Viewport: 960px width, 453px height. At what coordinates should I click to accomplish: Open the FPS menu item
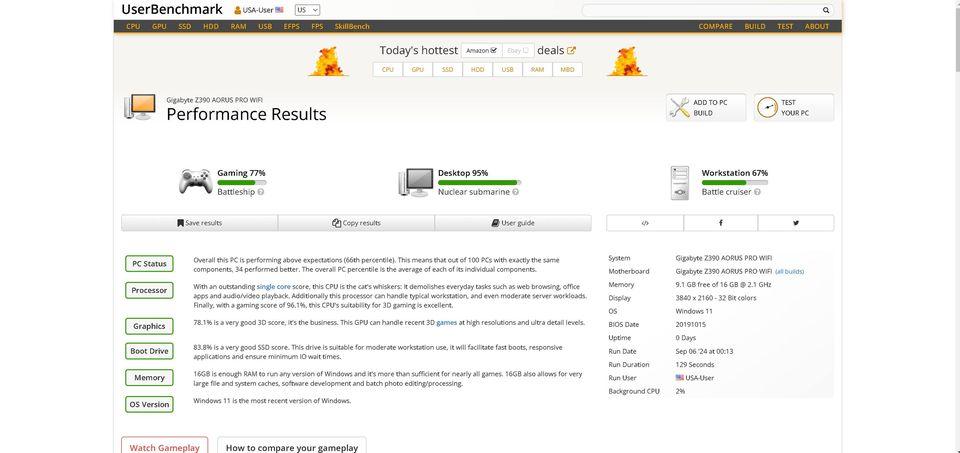pos(317,26)
